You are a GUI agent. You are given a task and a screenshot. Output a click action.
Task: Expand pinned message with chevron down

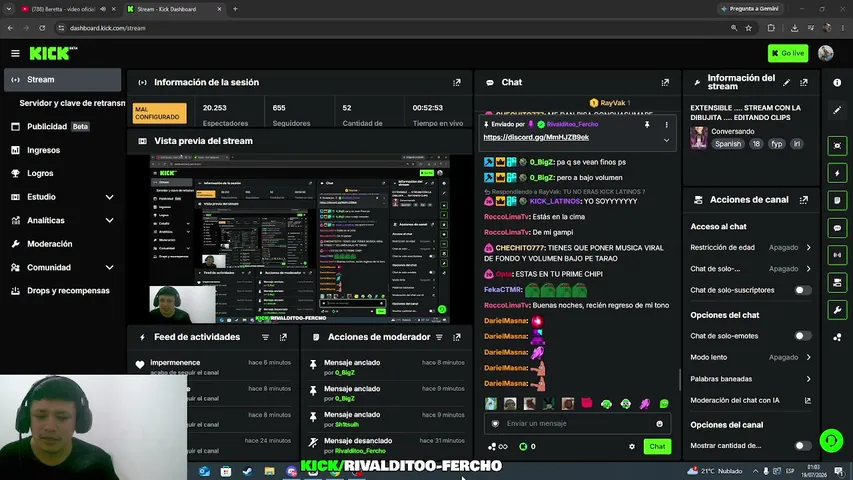pyautogui.click(x=666, y=140)
